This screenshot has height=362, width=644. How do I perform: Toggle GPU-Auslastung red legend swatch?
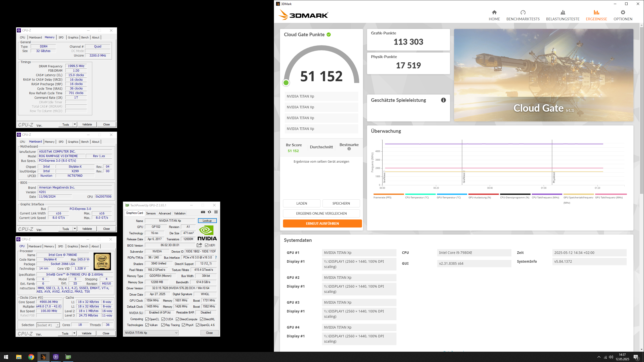coord(484,194)
